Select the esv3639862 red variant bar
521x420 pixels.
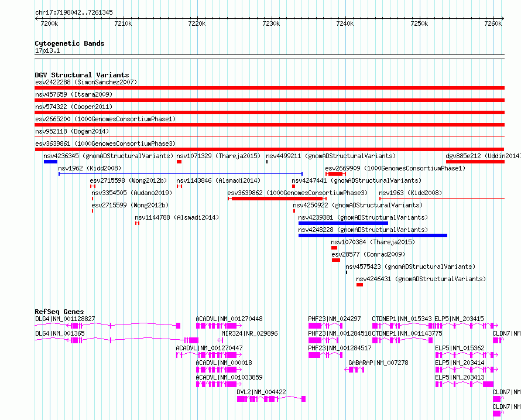277,199
